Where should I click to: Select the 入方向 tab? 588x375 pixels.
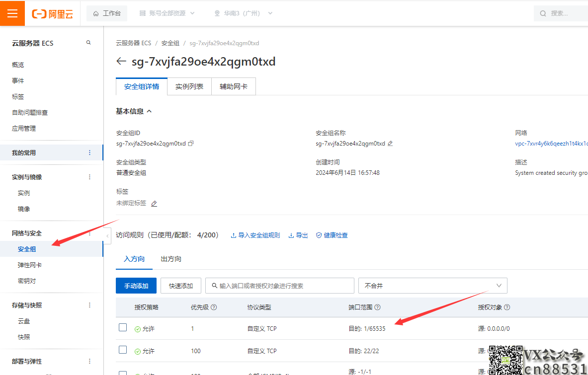134,259
